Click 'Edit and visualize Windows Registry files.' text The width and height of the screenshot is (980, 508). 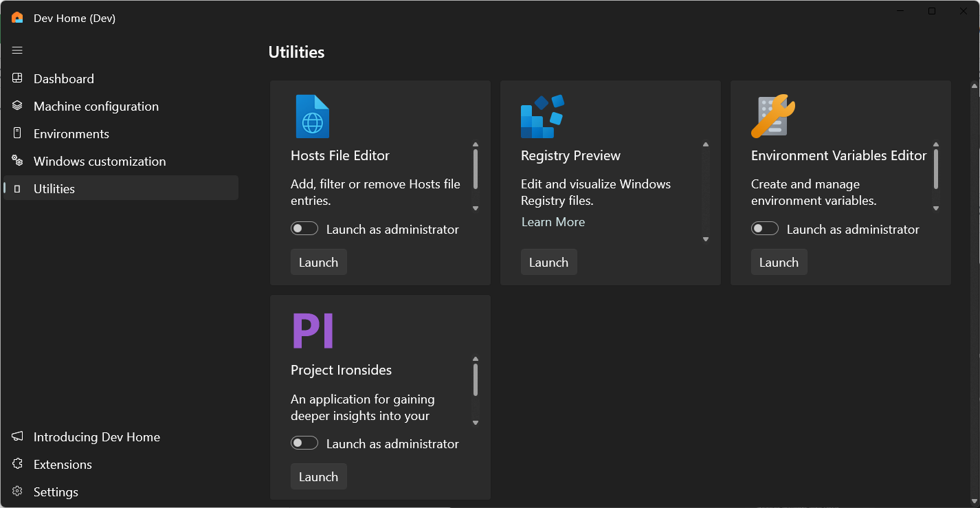pyautogui.click(x=596, y=192)
